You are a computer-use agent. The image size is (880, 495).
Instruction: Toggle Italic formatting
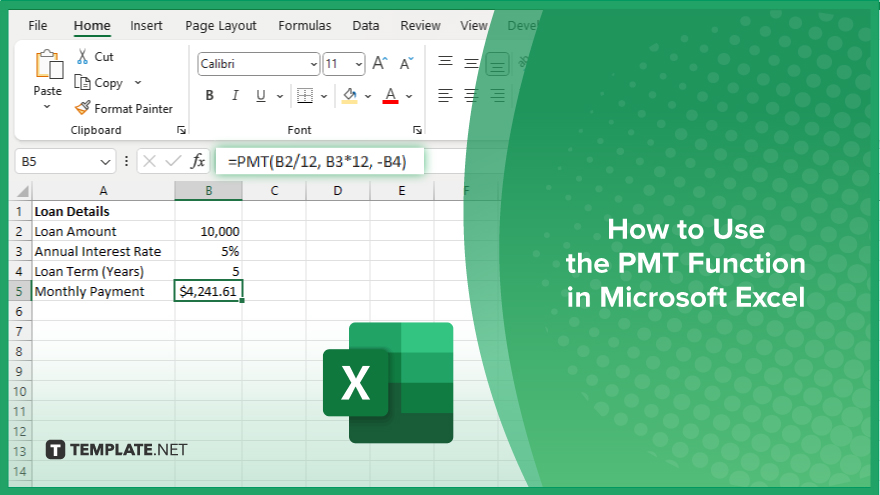(235, 96)
